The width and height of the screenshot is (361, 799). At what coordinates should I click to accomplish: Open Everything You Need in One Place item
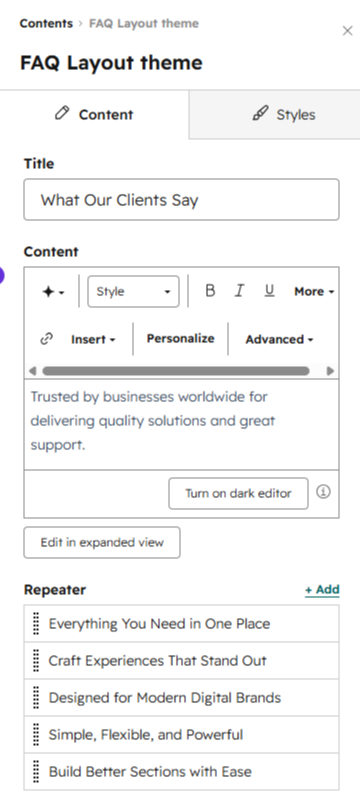(x=182, y=624)
